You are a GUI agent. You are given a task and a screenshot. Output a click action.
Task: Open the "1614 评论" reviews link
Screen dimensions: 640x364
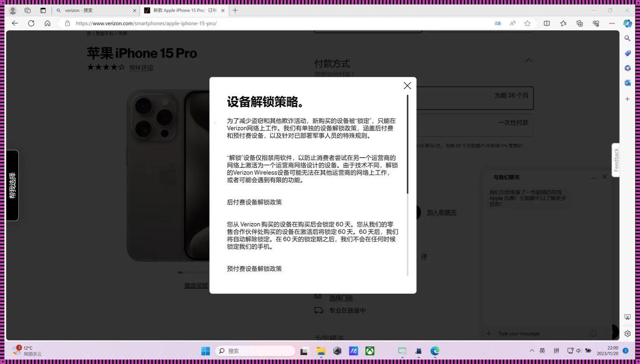[141, 67]
